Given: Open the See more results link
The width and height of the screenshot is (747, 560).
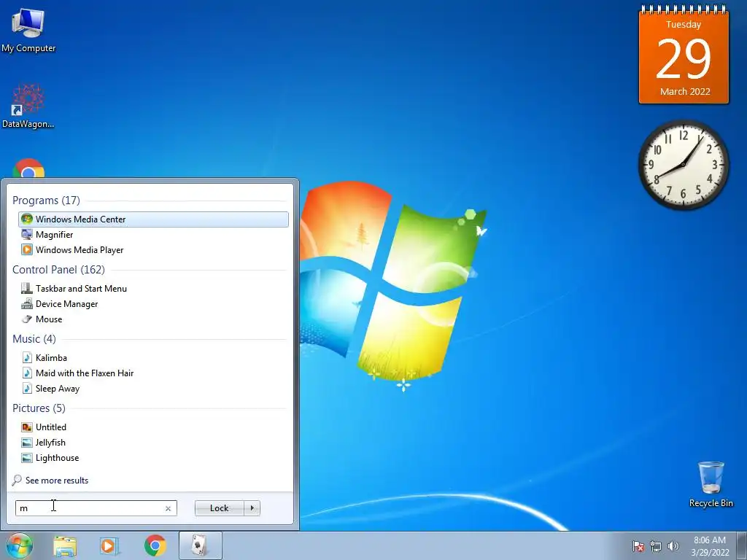Looking at the screenshot, I should pos(57,481).
